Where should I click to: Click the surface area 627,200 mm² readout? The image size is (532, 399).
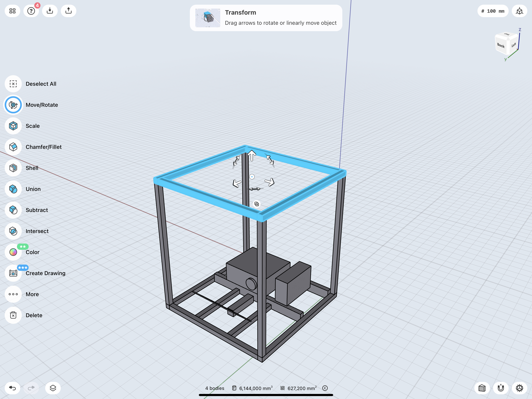(x=299, y=388)
